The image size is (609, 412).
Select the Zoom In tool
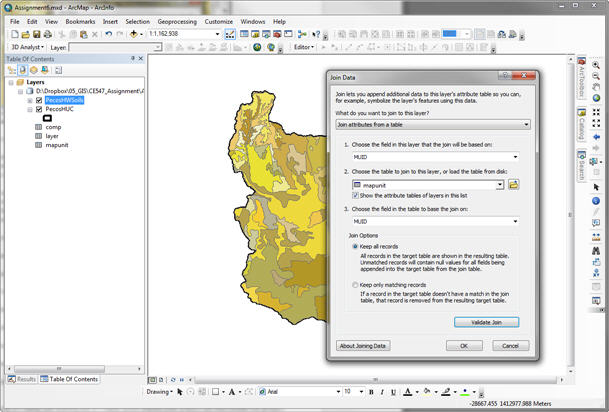click(x=596, y=65)
